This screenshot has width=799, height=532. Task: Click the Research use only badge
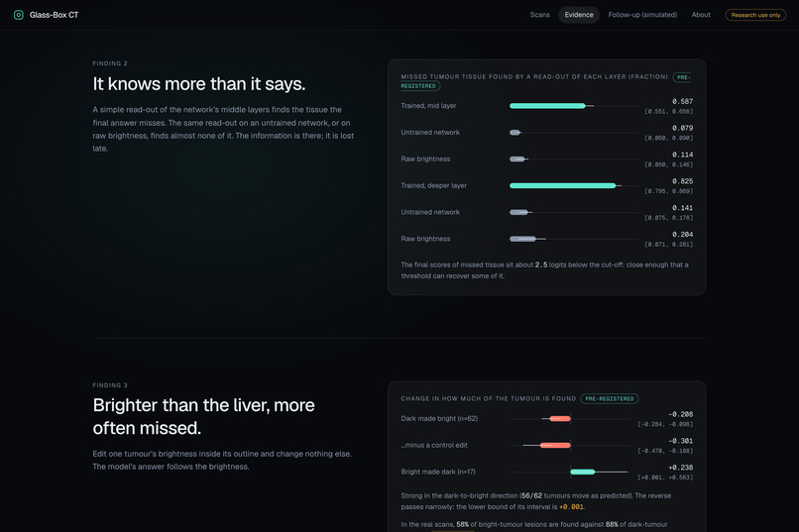coord(755,15)
